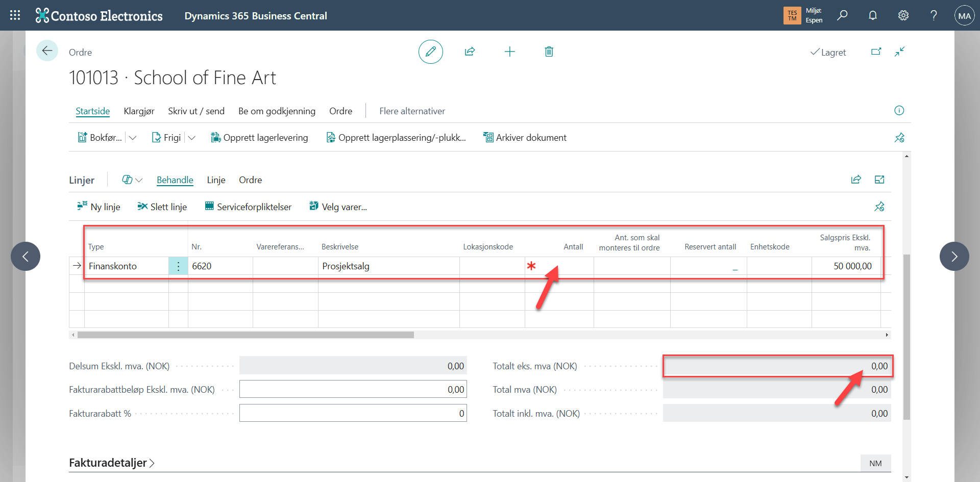Delete the order with trash icon
Screen dimensions: 980x482
point(549,52)
